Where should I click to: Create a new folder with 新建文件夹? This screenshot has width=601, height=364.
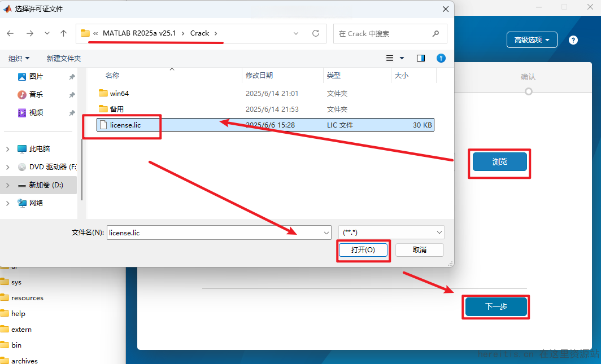click(x=64, y=59)
